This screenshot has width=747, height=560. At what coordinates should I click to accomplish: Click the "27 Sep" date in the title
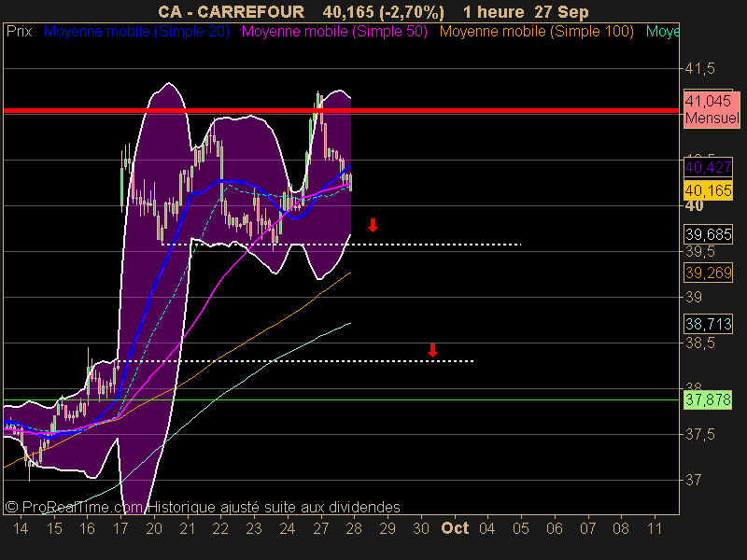pos(562,12)
